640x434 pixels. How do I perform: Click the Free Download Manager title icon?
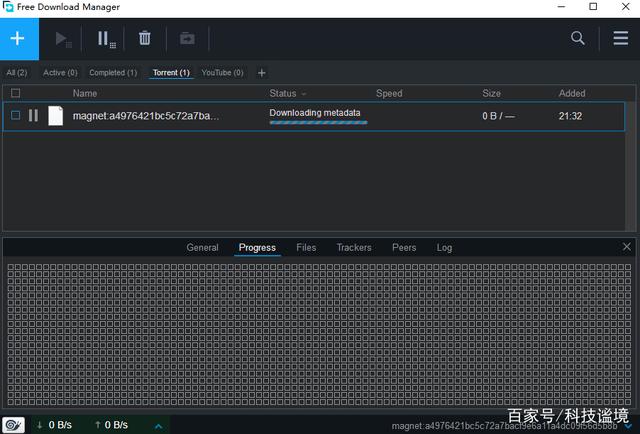(x=8, y=7)
